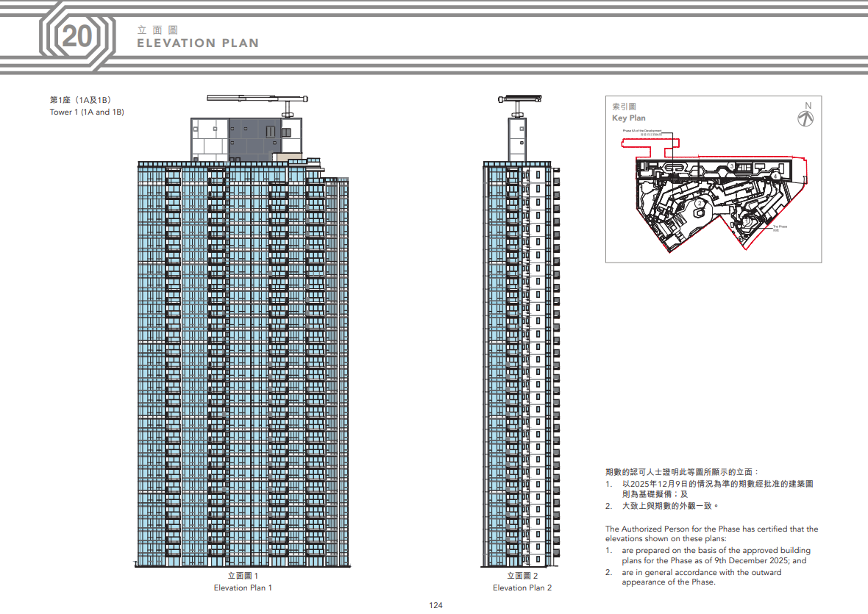Click the Elevation Plan 2 caption
868x614 pixels.
pyautogui.click(x=522, y=588)
